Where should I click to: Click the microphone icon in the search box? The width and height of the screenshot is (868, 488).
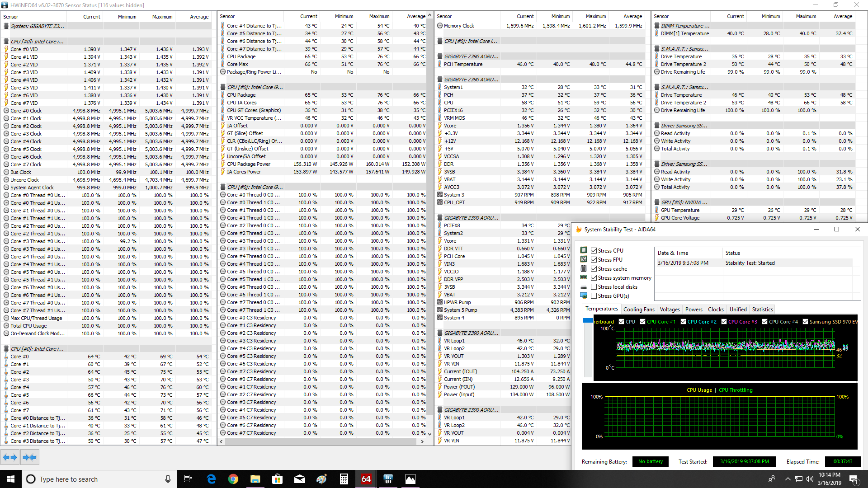[x=168, y=479]
